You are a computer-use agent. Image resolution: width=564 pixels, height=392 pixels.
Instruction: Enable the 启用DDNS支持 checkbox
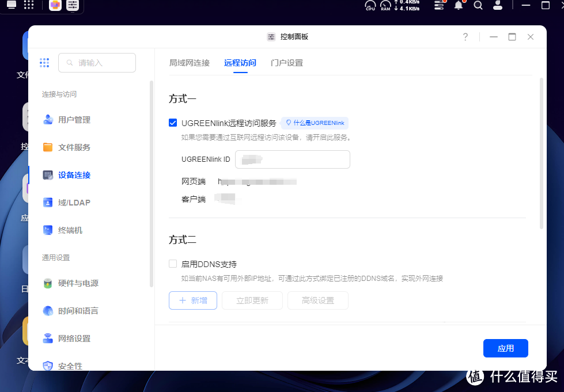pyautogui.click(x=172, y=264)
